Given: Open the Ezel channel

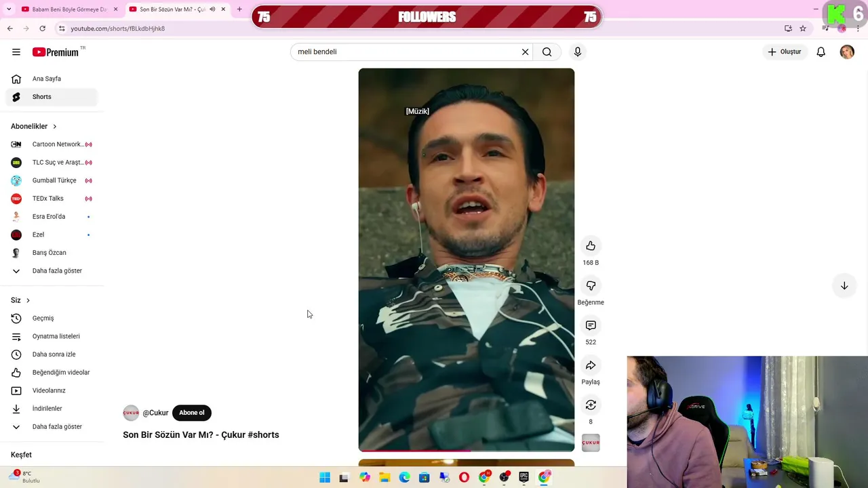Looking at the screenshot, I should click(x=53, y=235).
